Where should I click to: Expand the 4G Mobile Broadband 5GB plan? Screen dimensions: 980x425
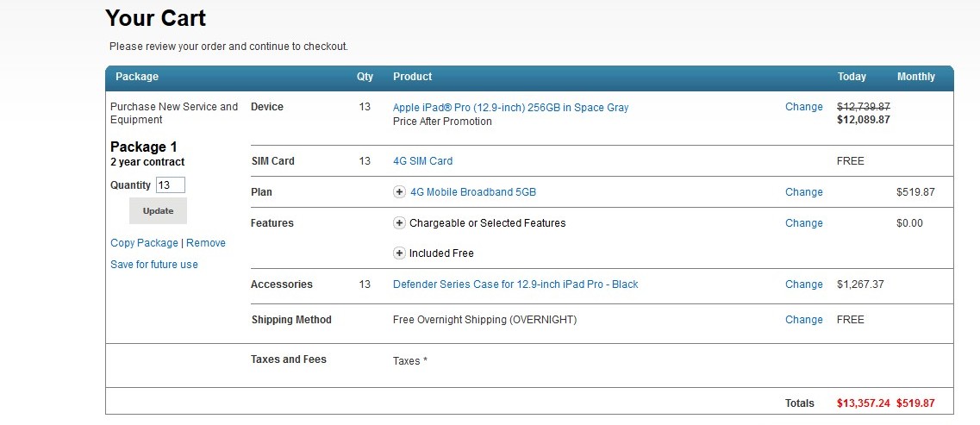tap(399, 192)
